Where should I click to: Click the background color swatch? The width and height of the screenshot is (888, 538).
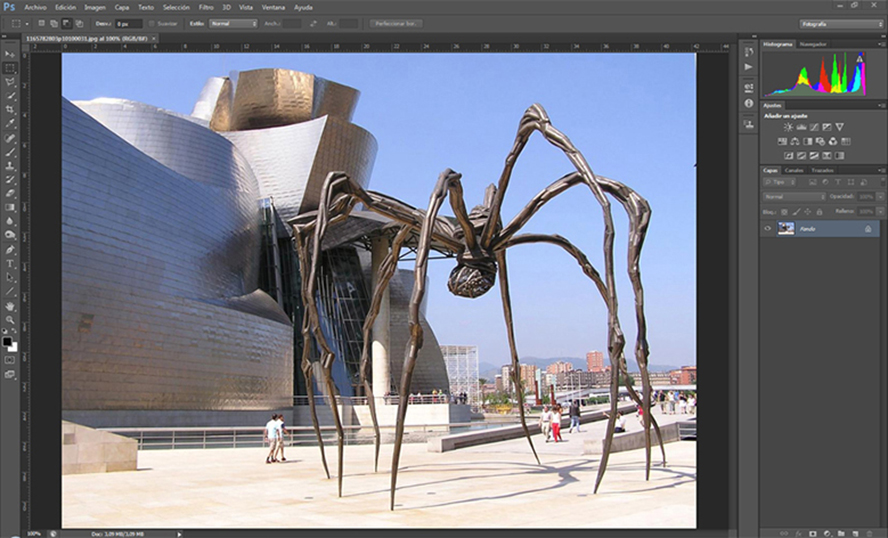[14, 348]
